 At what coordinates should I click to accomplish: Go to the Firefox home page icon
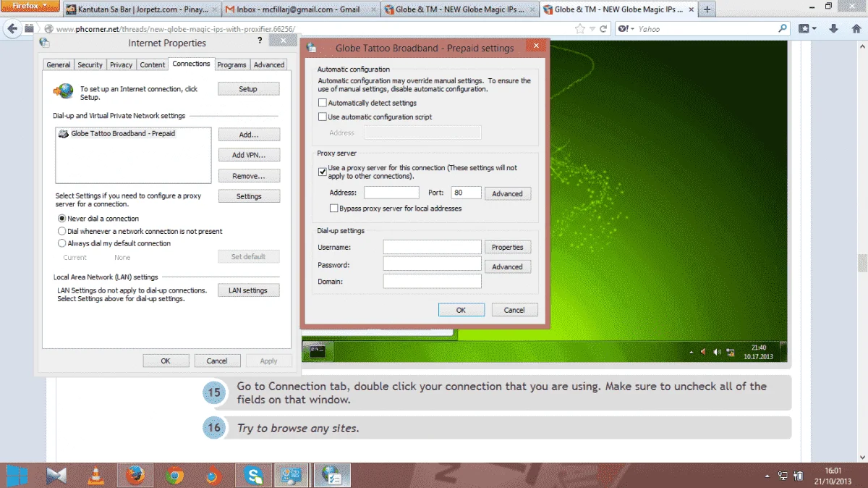tap(855, 29)
